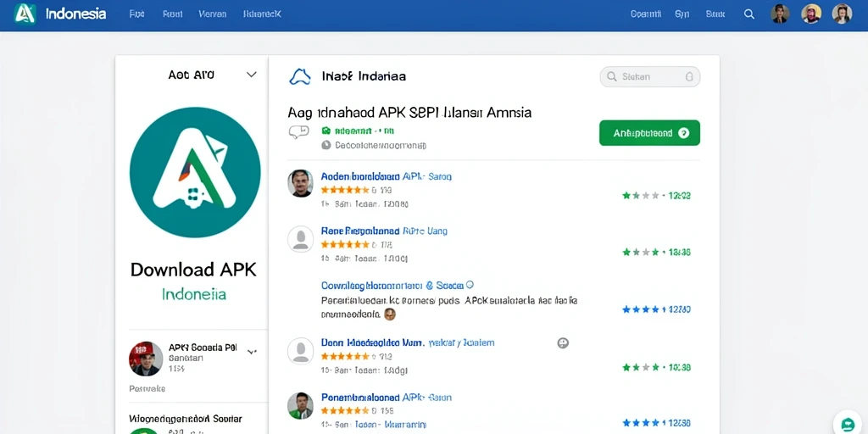The width and height of the screenshot is (868, 434).
Task: Open the Rene Regenbanaad review link
Action: (384, 231)
